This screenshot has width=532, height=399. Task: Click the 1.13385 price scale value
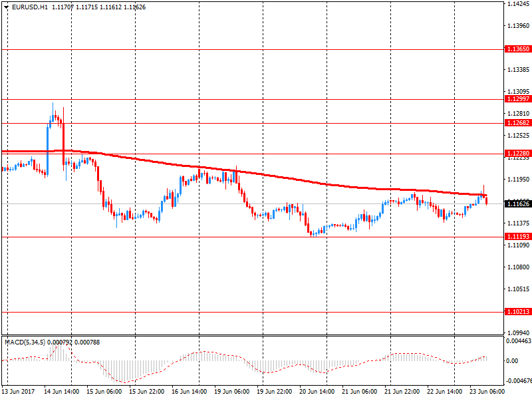[x=519, y=70]
